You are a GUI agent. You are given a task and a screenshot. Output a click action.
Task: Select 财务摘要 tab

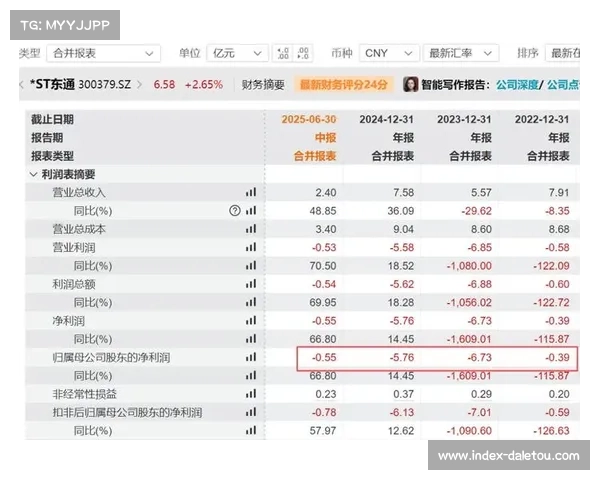pos(263,85)
